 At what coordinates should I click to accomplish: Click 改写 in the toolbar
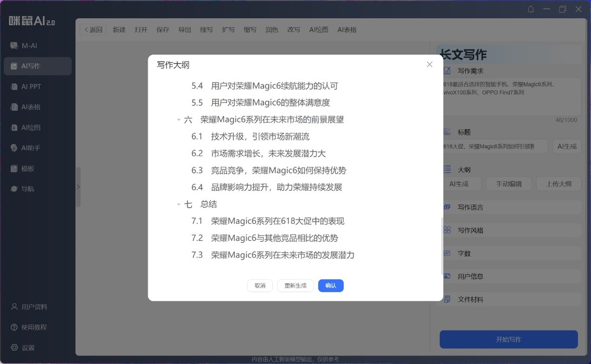tap(294, 30)
